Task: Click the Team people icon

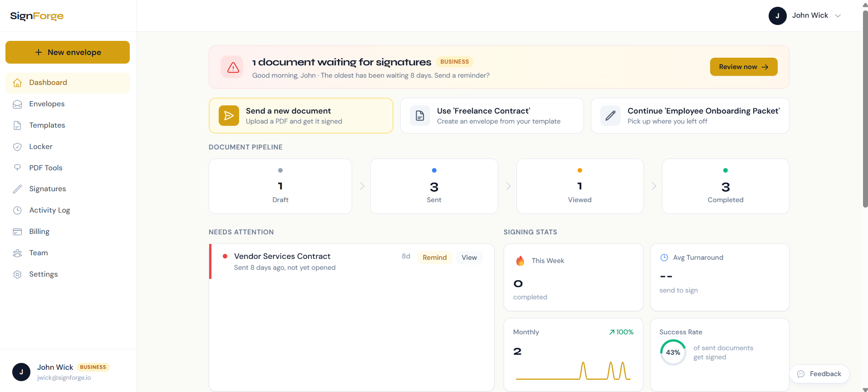Action: click(x=17, y=253)
